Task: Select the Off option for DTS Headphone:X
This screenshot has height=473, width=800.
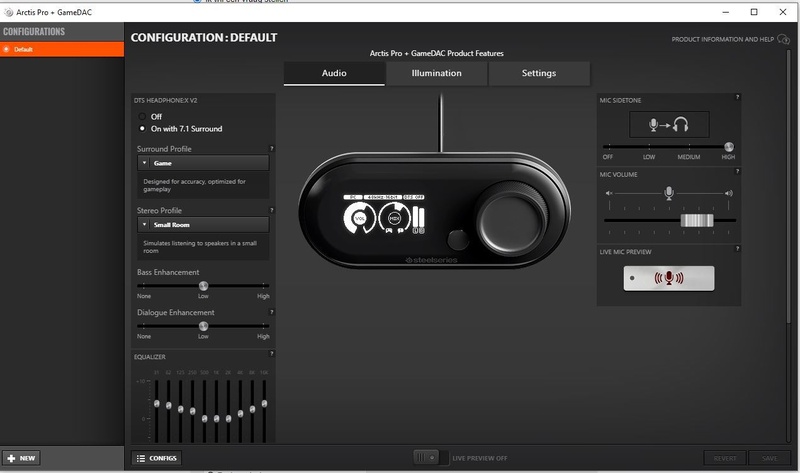Action: [x=142, y=116]
